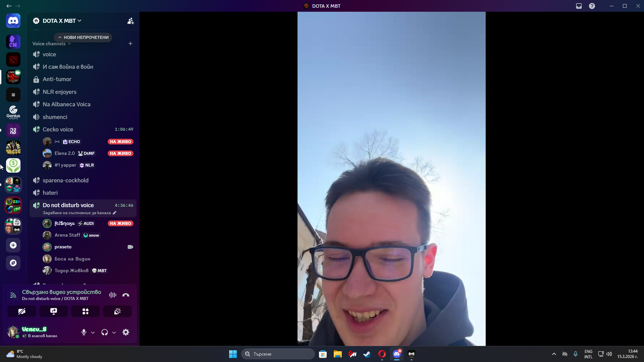Open File Explorer from the taskbar
Viewport: 644px width, 362px height.
pos(338,354)
